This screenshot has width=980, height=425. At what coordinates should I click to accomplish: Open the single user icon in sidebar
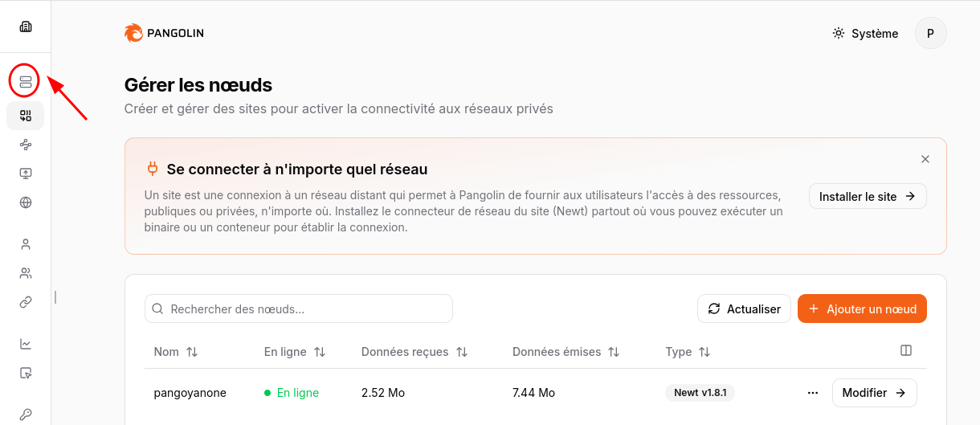(x=26, y=244)
